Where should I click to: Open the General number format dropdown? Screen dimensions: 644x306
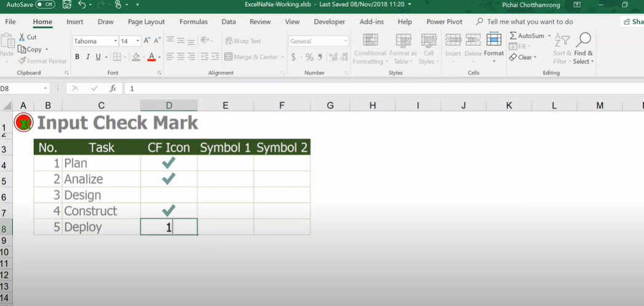click(x=346, y=41)
